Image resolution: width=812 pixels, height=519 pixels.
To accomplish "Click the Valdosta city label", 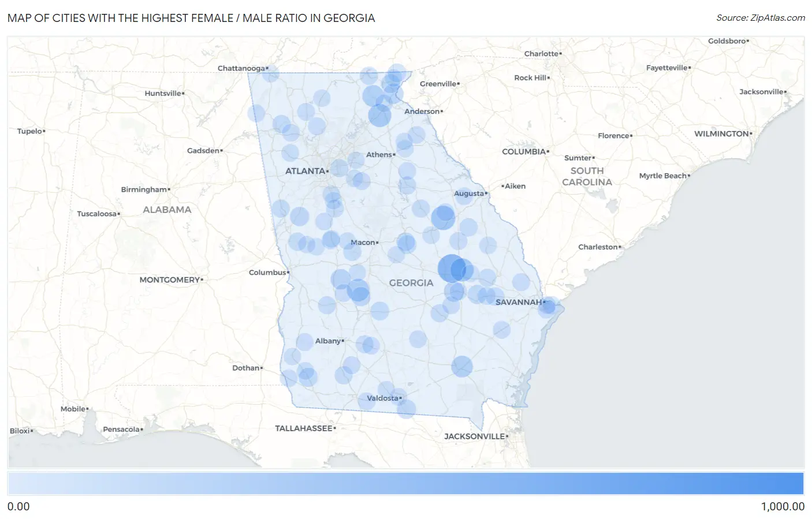I will point(383,398).
